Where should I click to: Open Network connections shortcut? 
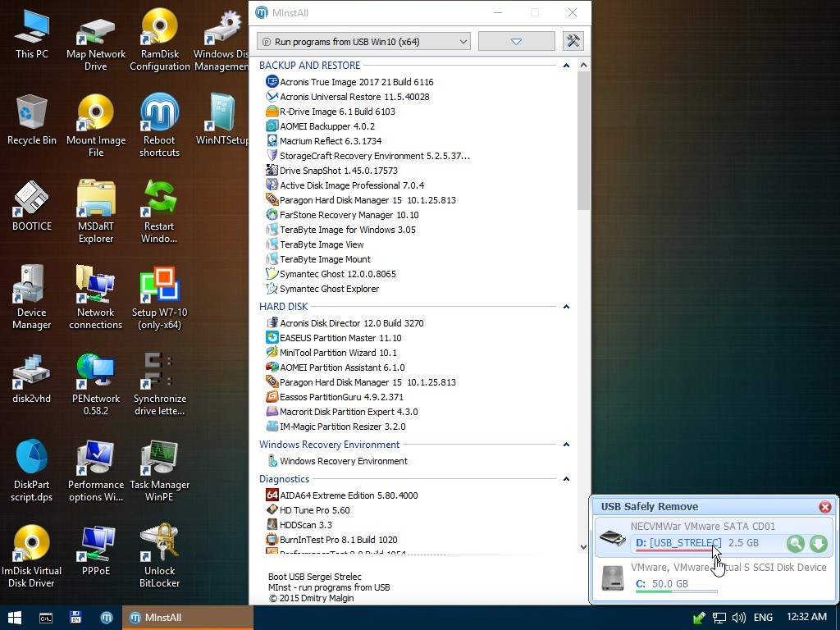click(96, 299)
